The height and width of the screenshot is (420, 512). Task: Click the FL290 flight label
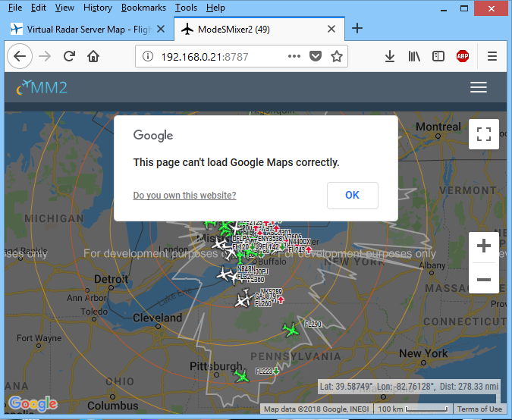313,324
